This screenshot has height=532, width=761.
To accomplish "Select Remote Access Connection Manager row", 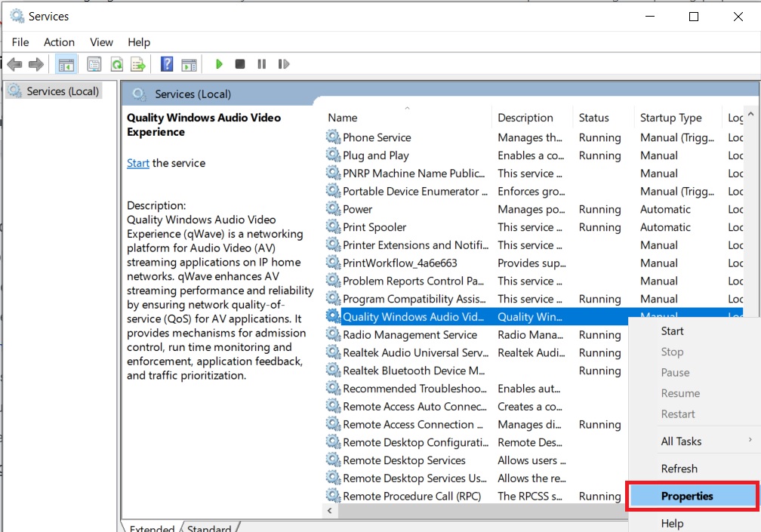I will coord(476,424).
